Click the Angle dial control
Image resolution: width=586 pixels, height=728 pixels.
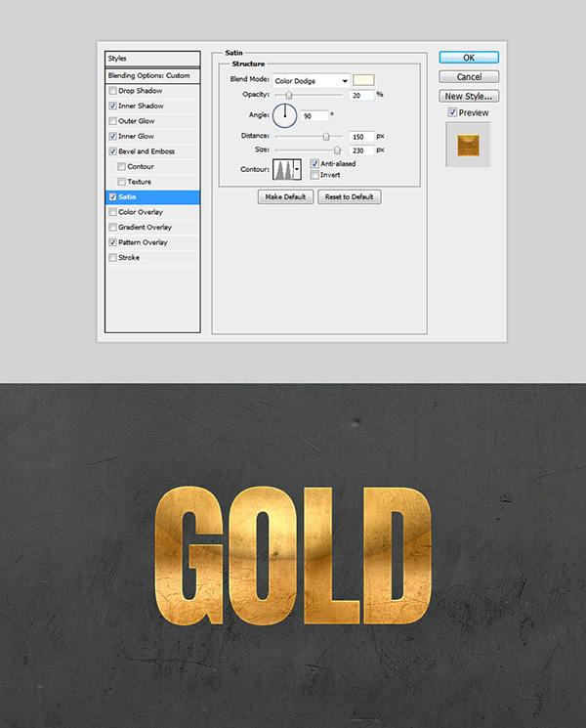click(285, 116)
